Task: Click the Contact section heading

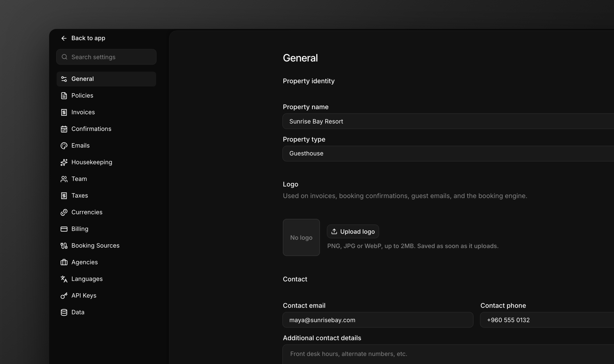Action: tap(295, 279)
